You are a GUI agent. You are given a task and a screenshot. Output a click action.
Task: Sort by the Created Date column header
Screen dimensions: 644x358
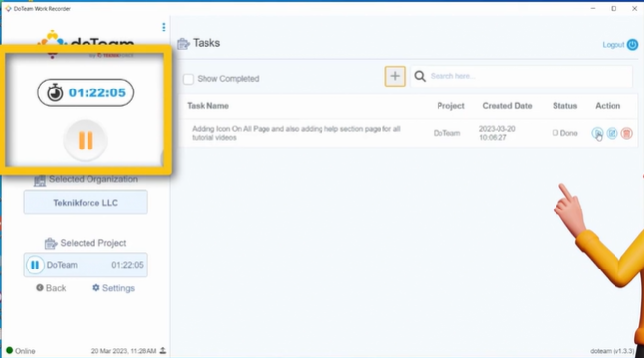(x=506, y=106)
